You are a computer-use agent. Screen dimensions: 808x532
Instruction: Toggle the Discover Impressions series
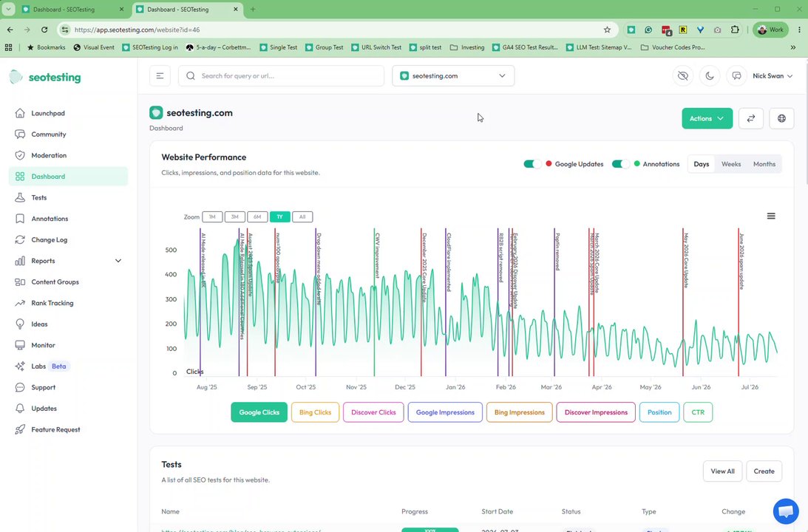[597, 412]
